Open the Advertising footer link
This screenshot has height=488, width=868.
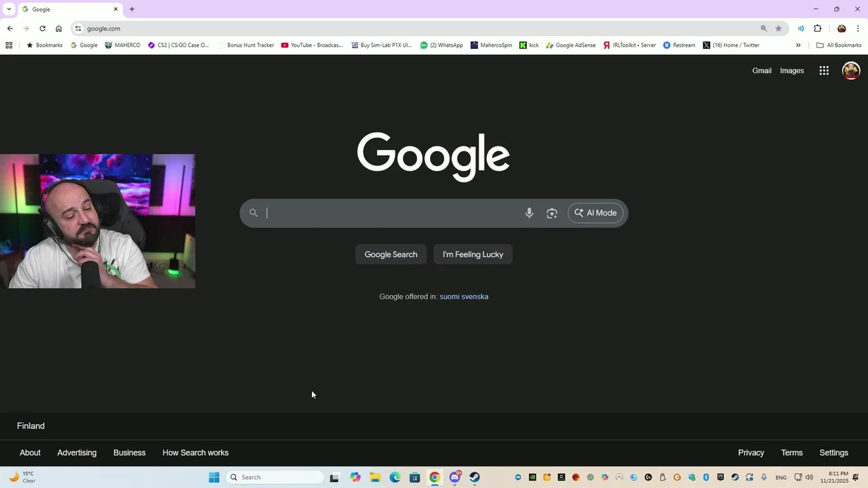click(x=77, y=453)
